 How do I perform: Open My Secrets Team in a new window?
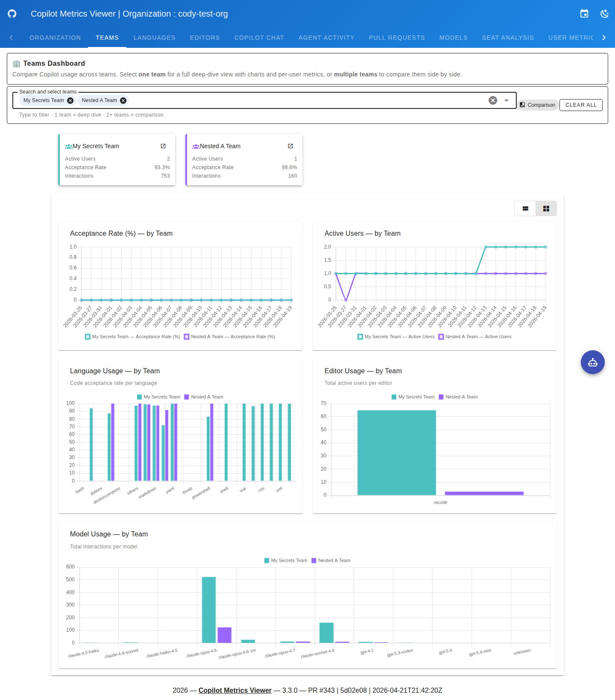(163, 146)
